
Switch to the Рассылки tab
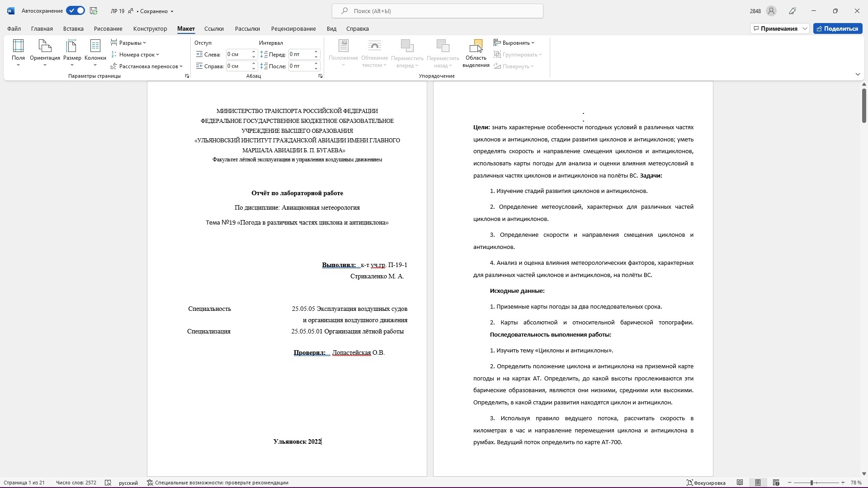247,28
